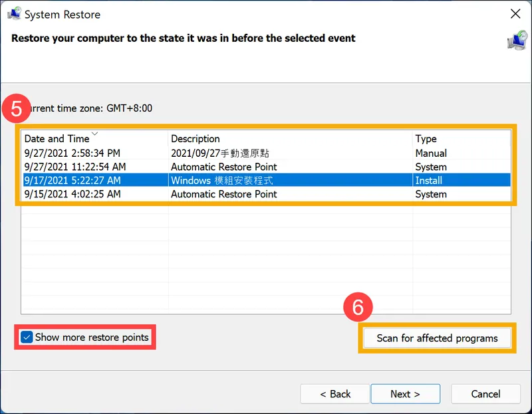Sort list by Description column header
The image size is (532, 414).
click(196, 139)
